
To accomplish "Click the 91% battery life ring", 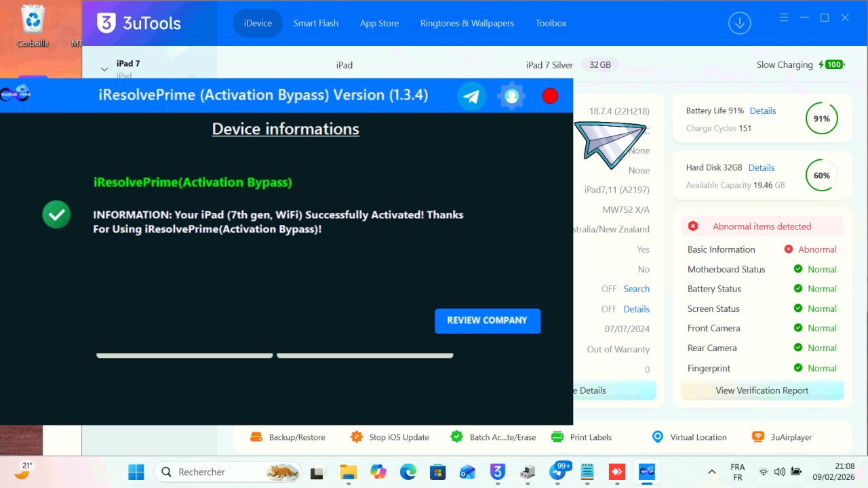I will pos(821,119).
